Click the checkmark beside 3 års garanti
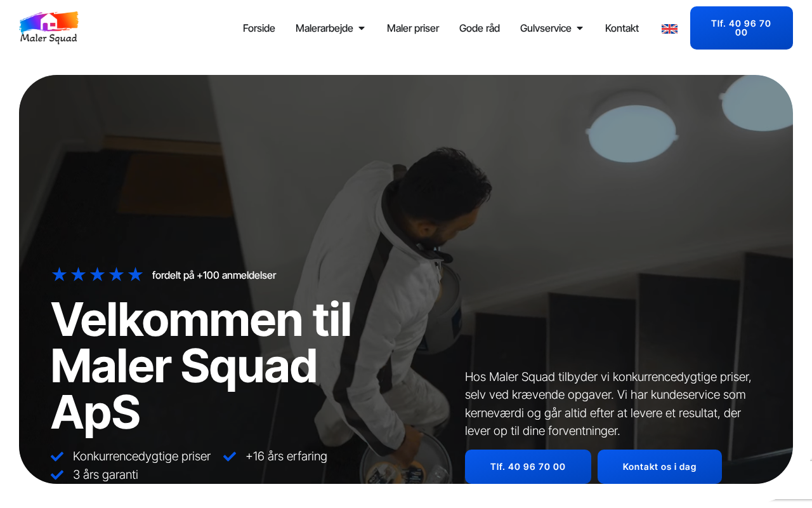This screenshot has height=508, width=812. pyautogui.click(x=57, y=475)
